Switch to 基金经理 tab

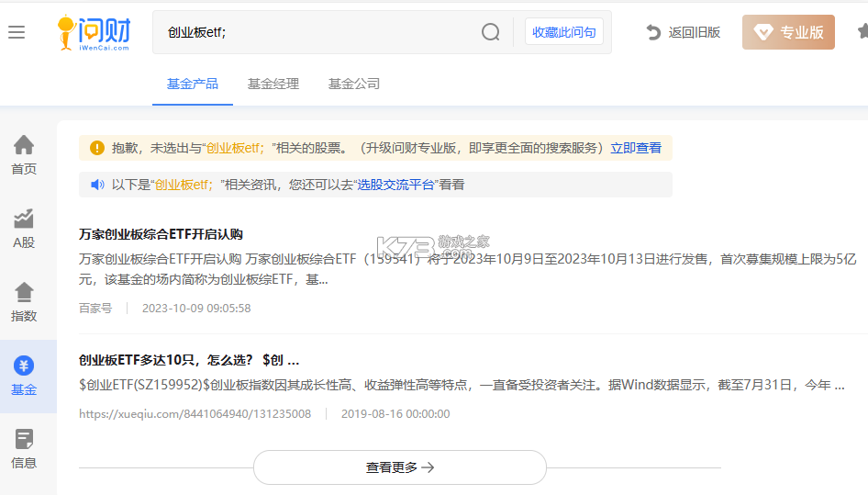coord(273,84)
